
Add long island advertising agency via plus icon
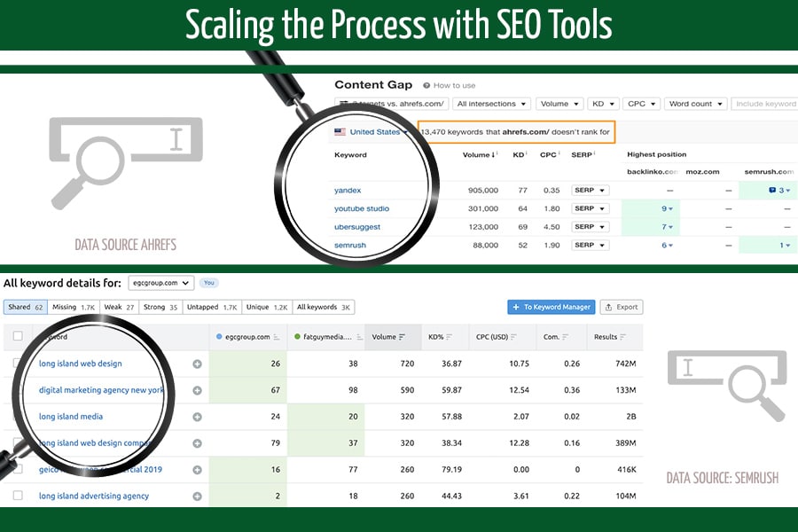coord(198,497)
